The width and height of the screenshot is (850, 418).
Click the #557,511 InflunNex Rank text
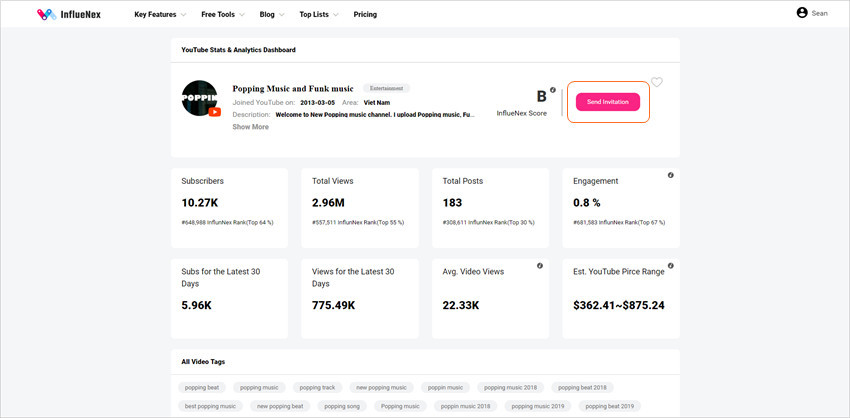click(x=358, y=222)
